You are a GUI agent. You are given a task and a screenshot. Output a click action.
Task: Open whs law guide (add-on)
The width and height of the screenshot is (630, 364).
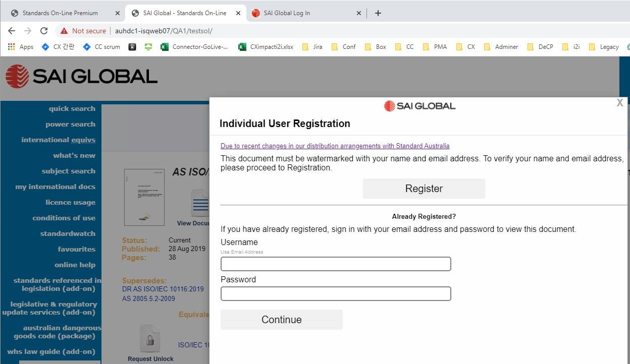coord(51,352)
